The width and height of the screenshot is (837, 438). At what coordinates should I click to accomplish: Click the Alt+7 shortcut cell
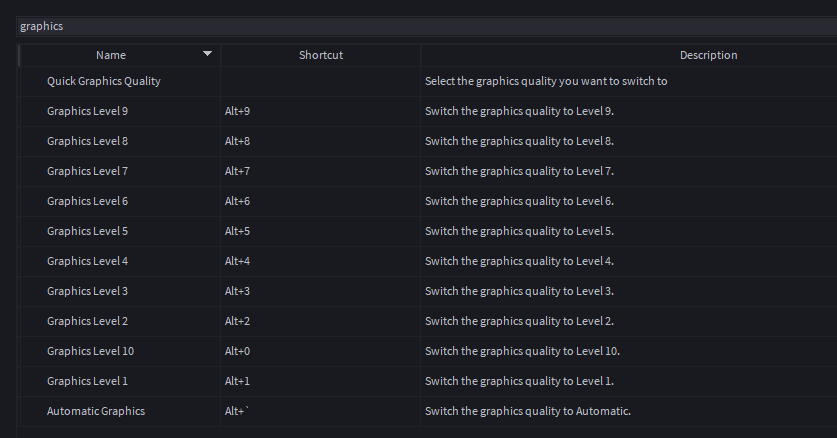(x=321, y=171)
